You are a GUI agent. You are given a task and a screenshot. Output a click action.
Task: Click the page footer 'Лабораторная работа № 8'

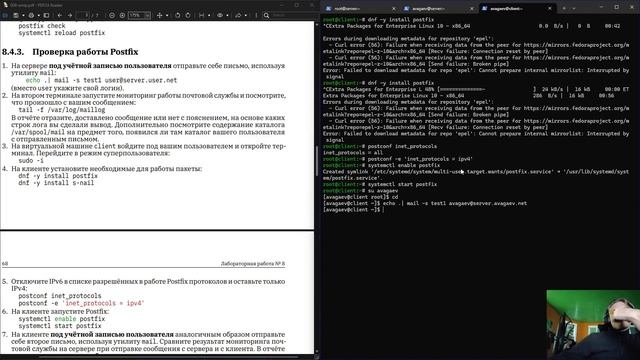pos(253,264)
